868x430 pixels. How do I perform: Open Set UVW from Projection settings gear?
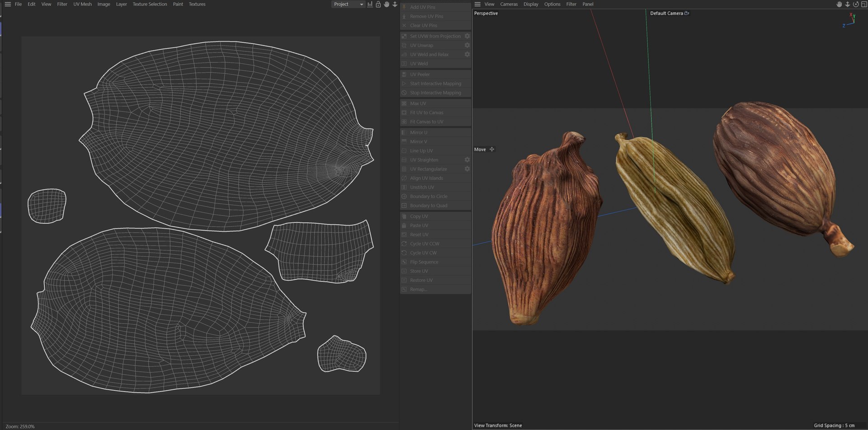coord(467,36)
